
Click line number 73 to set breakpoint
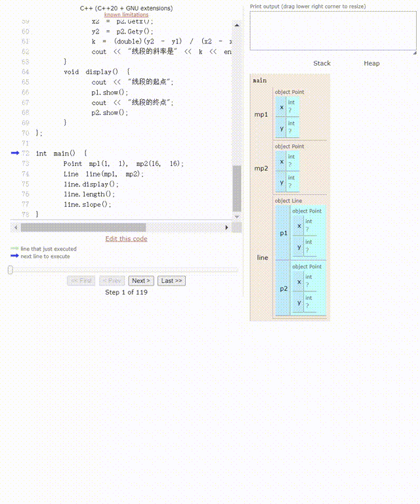coord(26,163)
